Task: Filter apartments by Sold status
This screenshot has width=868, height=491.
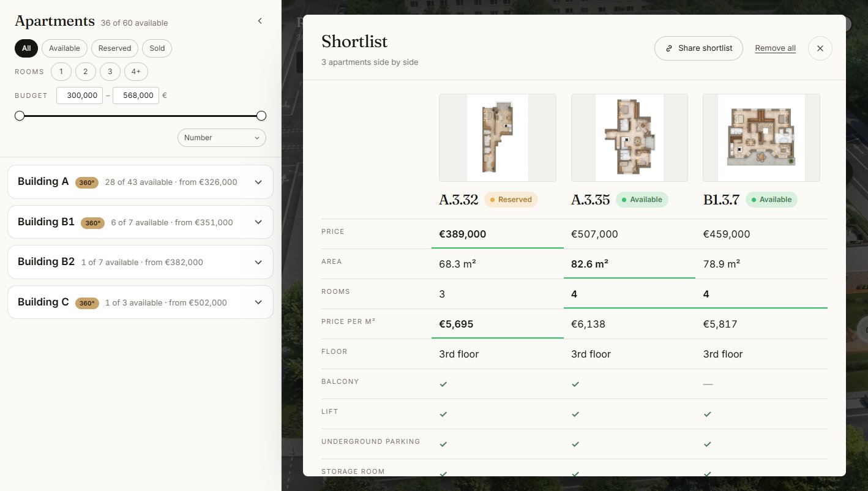Action: pos(157,48)
